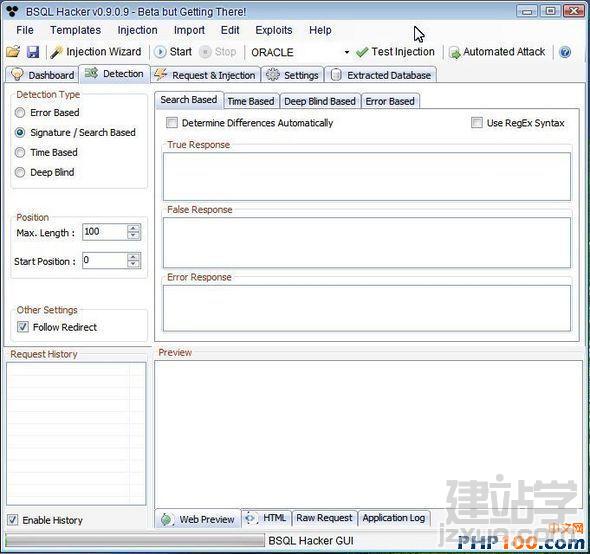The height and width of the screenshot is (554, 590).
Task: Click into the Max. Length field
Action: click(x=105, y=232)
